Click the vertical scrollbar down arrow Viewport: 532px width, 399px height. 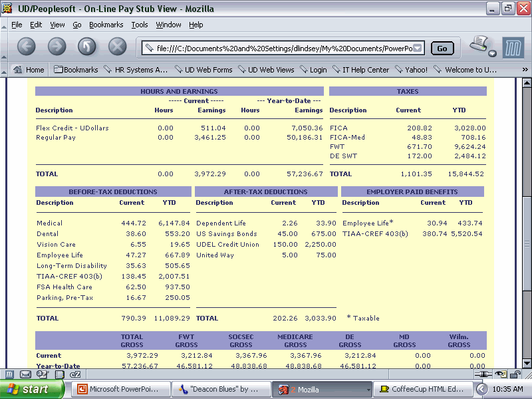[526, 363]
